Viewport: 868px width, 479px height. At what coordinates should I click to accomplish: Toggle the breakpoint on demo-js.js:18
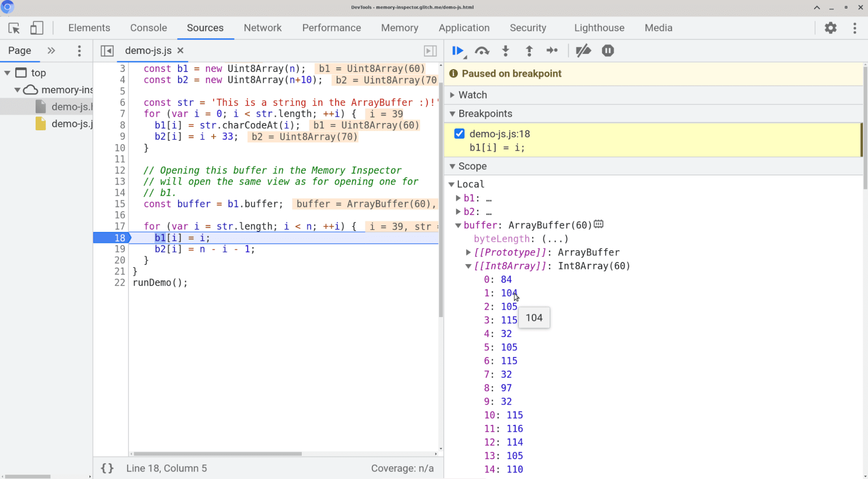click(459, 133)
